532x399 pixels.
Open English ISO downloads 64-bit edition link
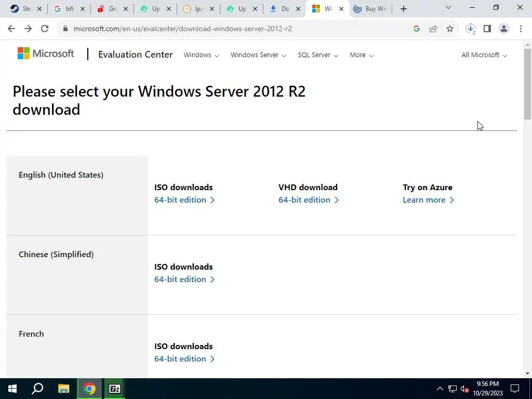pyautogui.click(x=184, y=200)
